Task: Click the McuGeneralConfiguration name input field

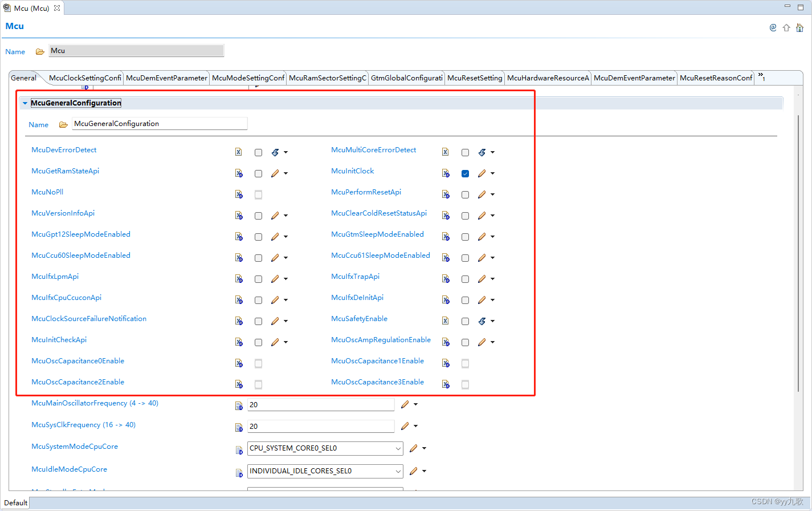Action: [160, 124]
